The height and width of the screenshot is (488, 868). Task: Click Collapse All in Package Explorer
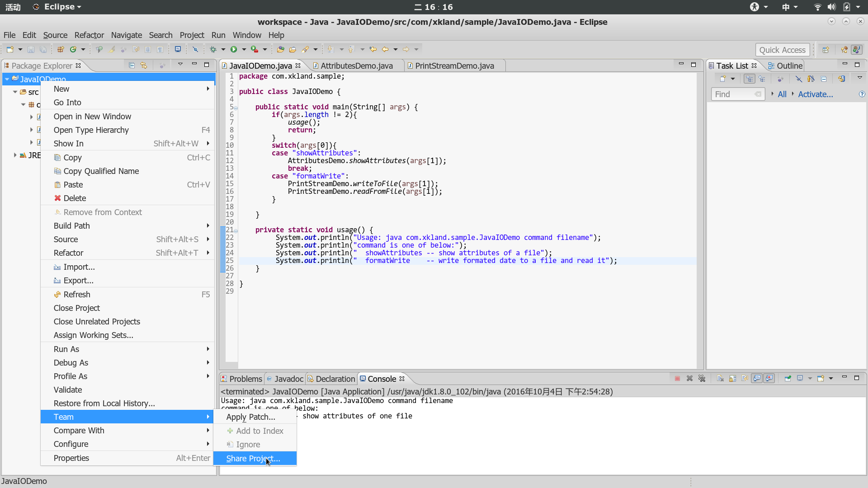(132, 66)
